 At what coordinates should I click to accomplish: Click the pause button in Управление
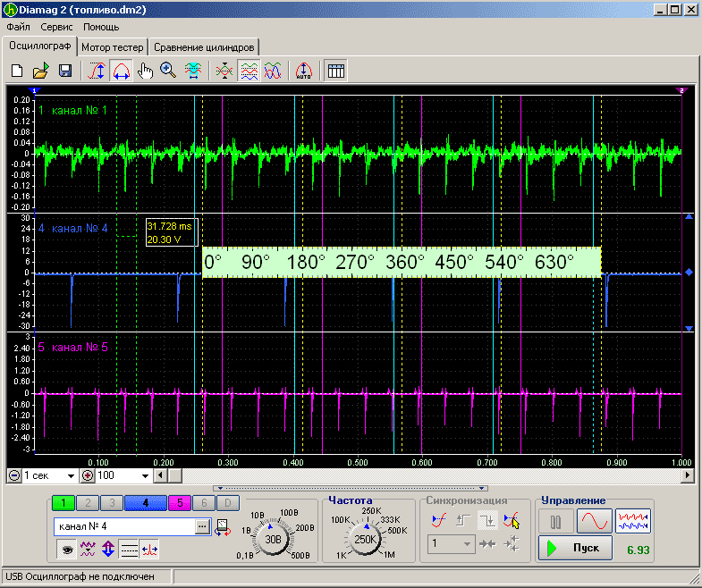tap(555, 521)
